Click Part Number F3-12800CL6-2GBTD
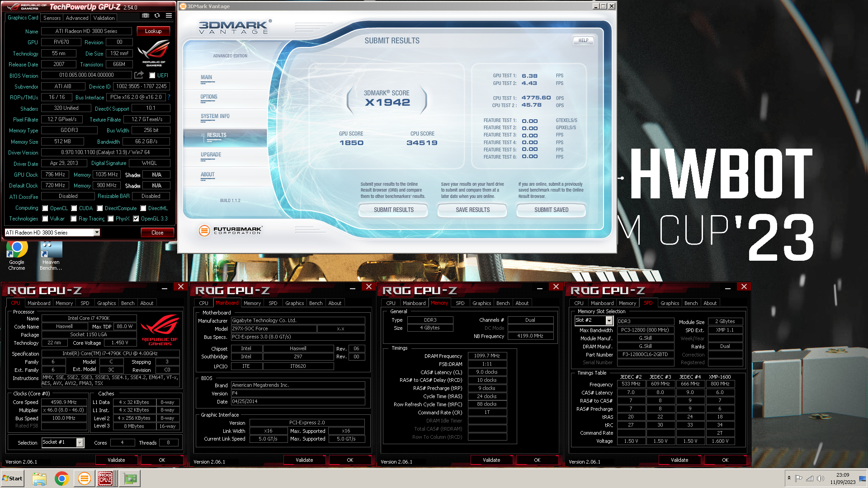The width and height of the screenshot is (868, 488). (645, 355)
